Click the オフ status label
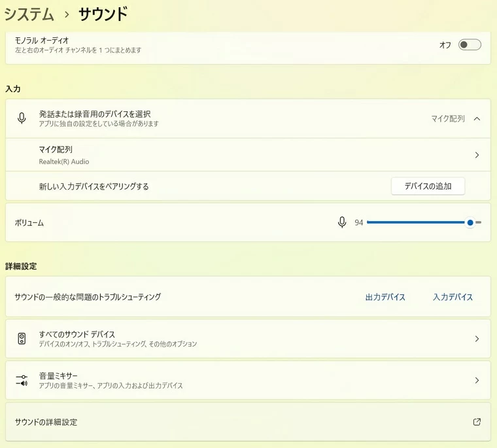Viewport: 497px width, 448px height. point(445,45)
